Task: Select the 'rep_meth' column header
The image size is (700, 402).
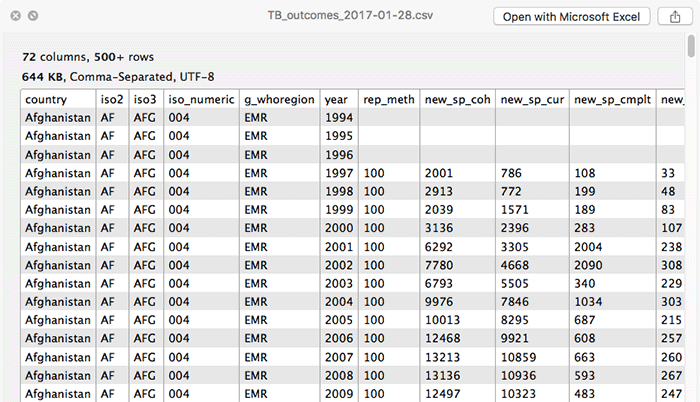Action: pyautogui.click(x=389, y=100)
